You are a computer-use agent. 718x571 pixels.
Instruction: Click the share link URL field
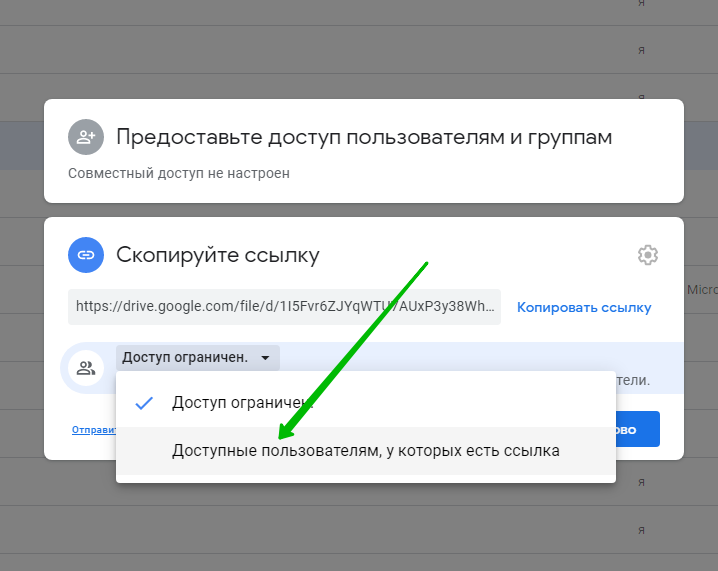[284, 307]
